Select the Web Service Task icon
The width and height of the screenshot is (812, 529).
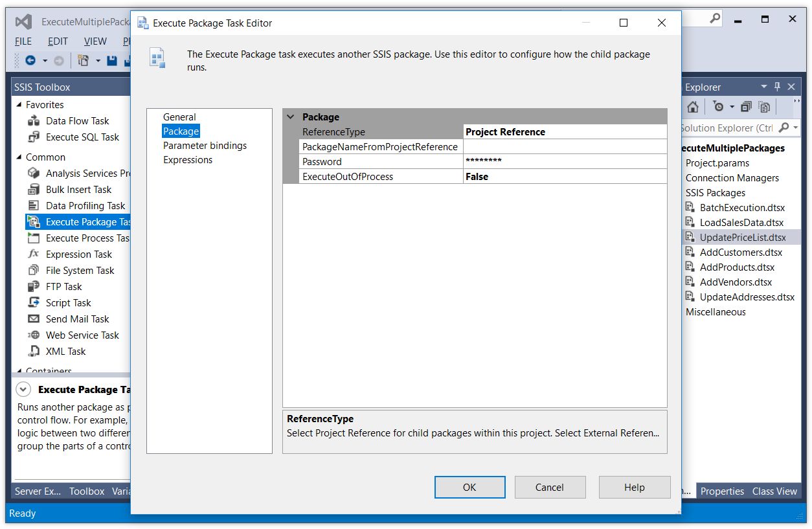pyautogui.click(x=34, y=335)
